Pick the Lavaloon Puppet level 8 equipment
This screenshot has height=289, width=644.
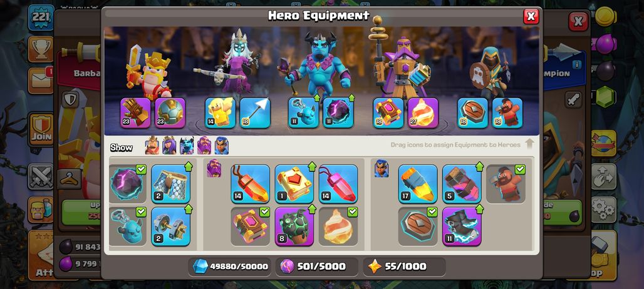click(294, 226)
